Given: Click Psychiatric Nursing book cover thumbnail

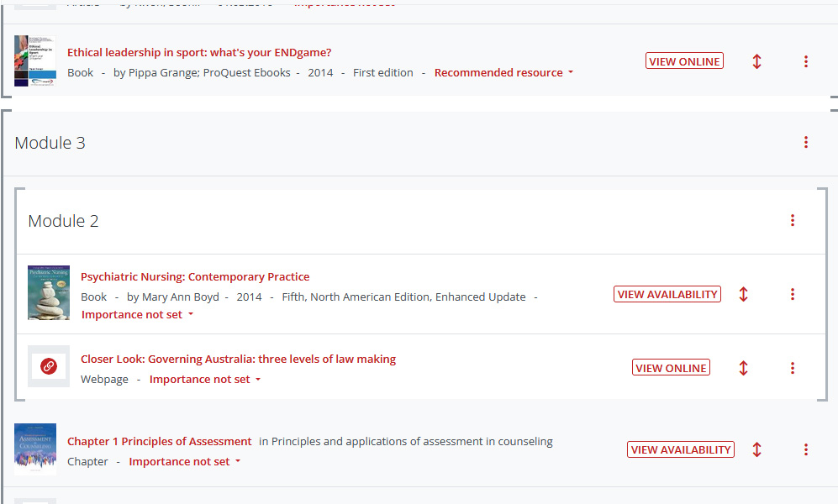Looking at the screenshot, I should tap(49, 293).
